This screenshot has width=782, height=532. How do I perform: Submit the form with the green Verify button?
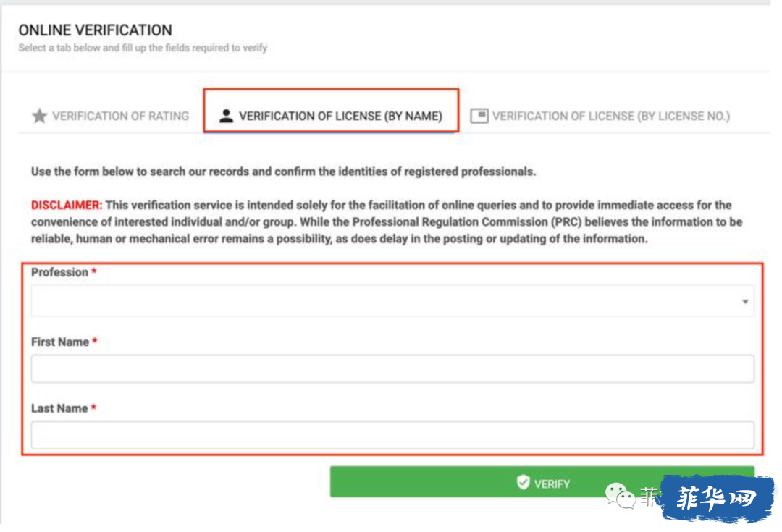[x=542, y=481]
